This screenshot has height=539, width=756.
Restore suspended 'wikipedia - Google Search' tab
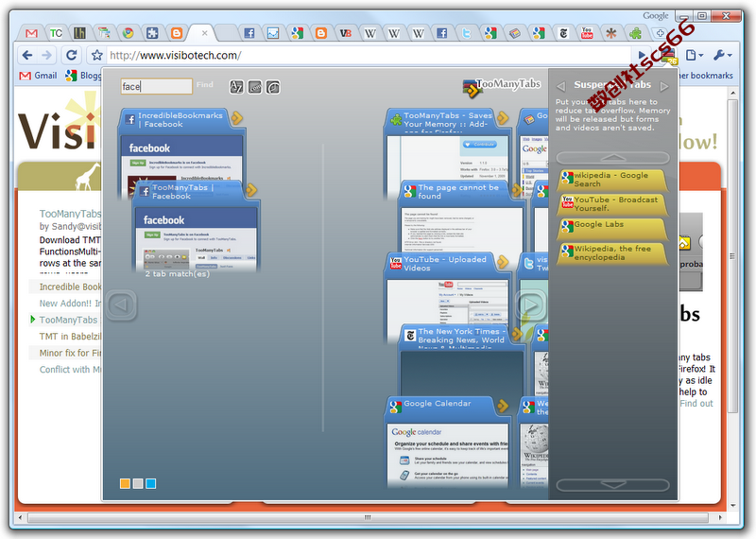click(612, 180)
